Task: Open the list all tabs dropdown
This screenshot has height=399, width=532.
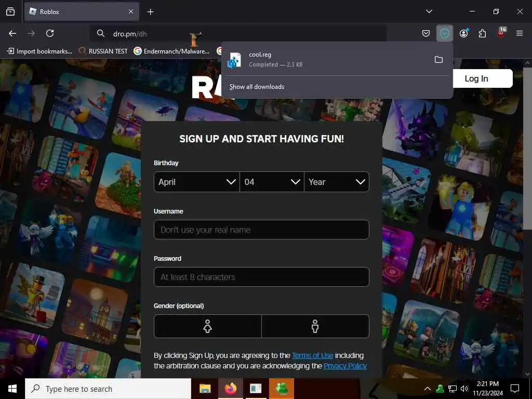Action: [x=429, y=11]
